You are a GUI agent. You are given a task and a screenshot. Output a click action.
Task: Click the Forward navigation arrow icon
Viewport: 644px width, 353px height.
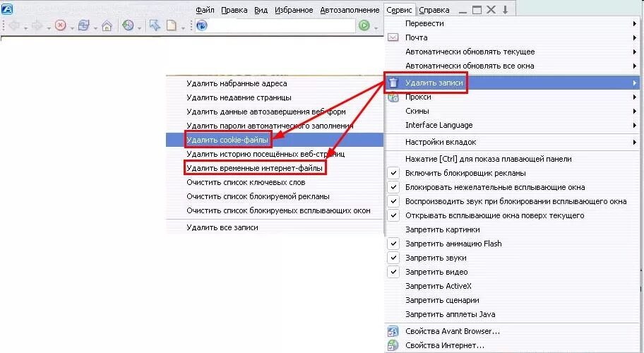pos(37,25)
